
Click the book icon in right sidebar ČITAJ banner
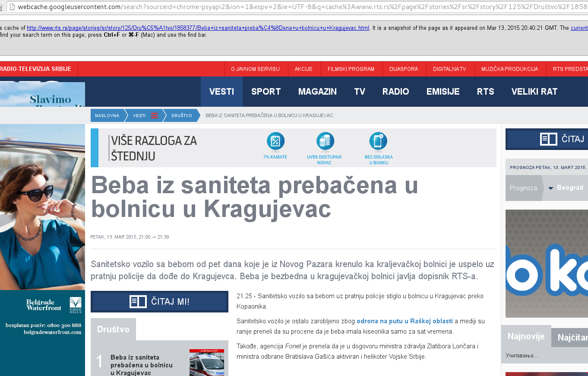549,139
